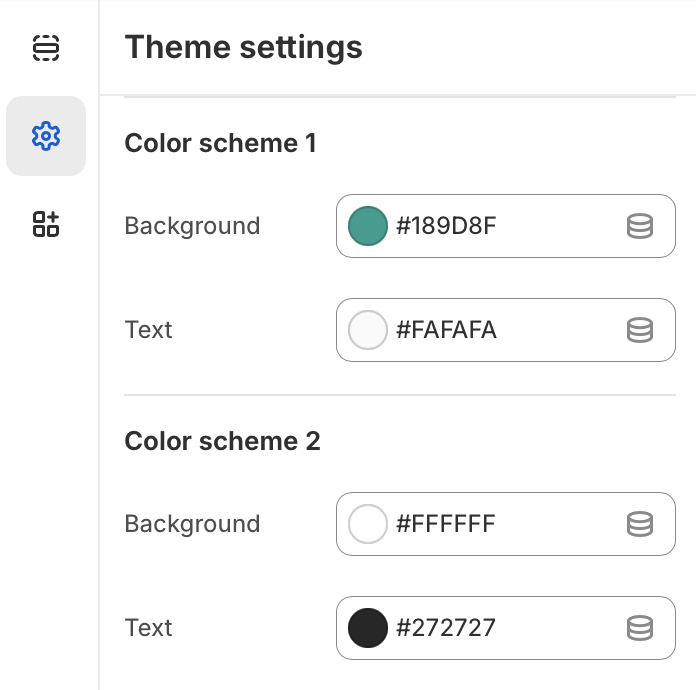Viewport: 696px width, 690px height.
Task: Select the Color scheme 1 heading
Action: [220, 143]
